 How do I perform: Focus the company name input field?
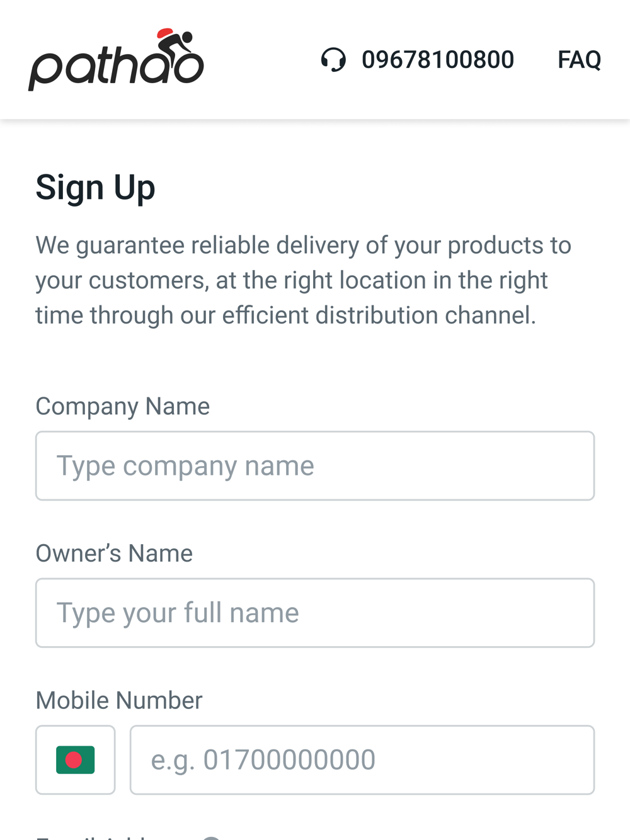point(315,466)
